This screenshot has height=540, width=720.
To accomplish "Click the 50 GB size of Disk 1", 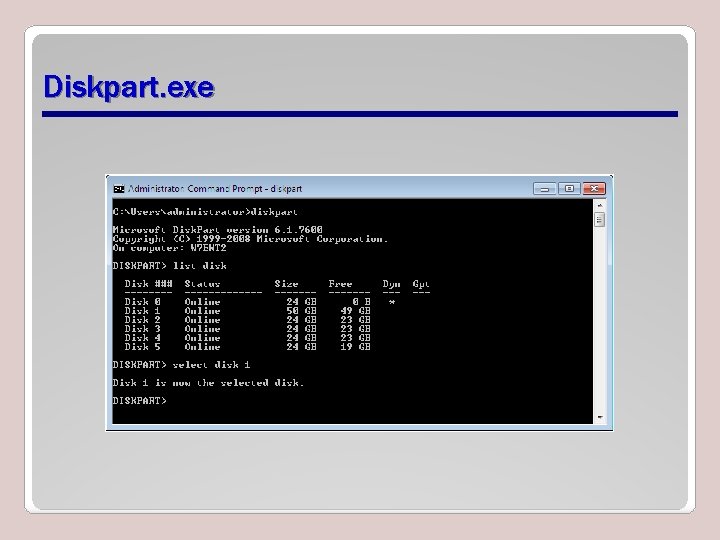I will pyautogui.click(x=301, y=311).
